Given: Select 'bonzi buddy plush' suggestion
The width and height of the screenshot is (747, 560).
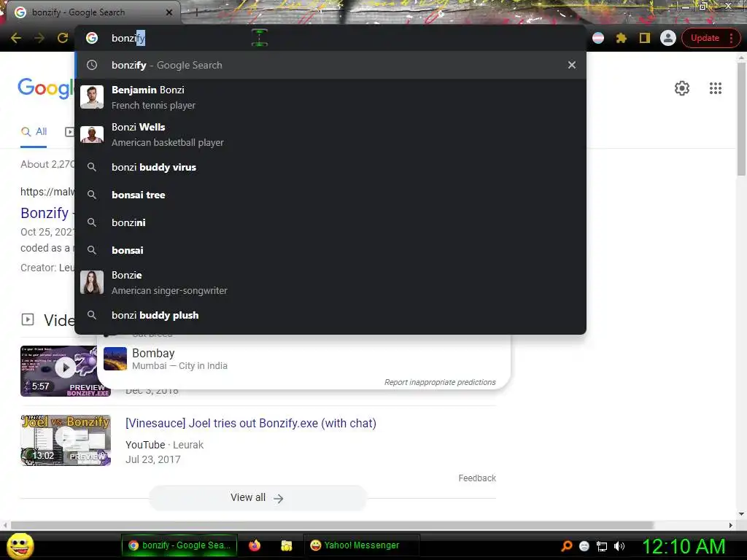Looking at the screenshot, I should point(330,315).
